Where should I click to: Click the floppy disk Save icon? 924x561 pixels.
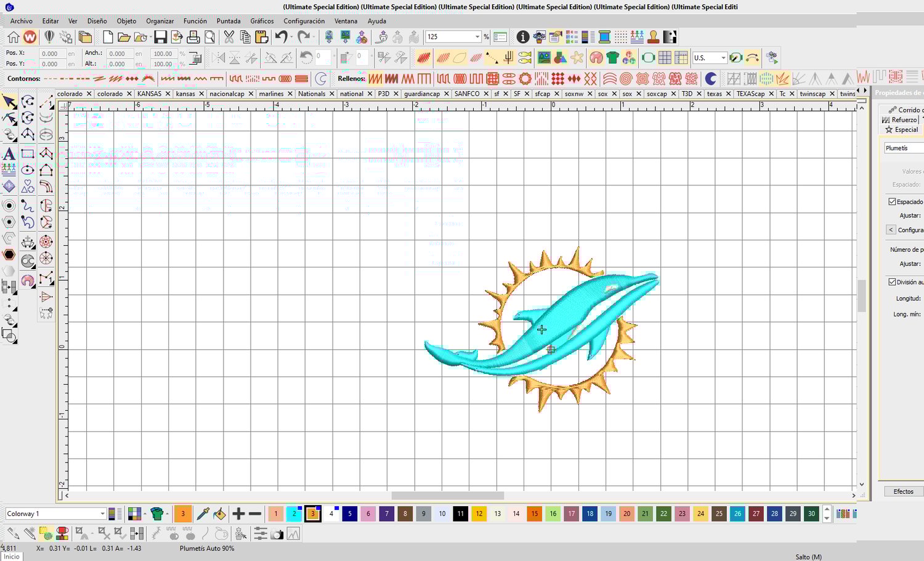tap(160, 38)
